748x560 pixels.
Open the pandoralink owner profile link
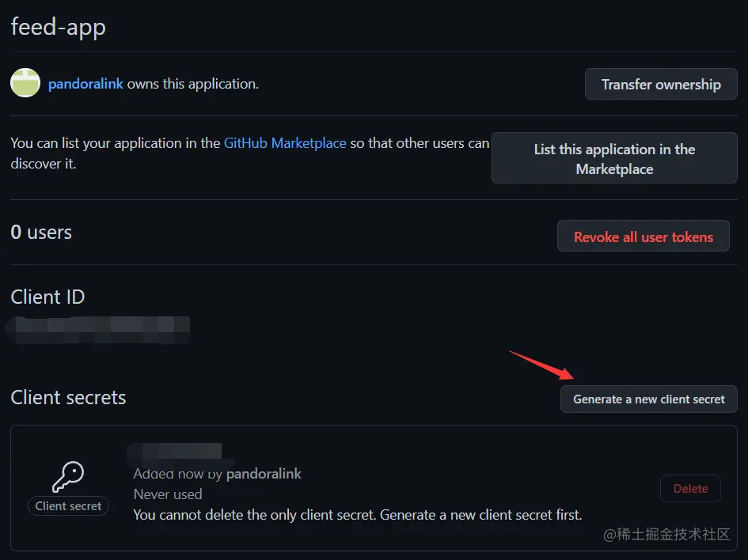point(85,84)
